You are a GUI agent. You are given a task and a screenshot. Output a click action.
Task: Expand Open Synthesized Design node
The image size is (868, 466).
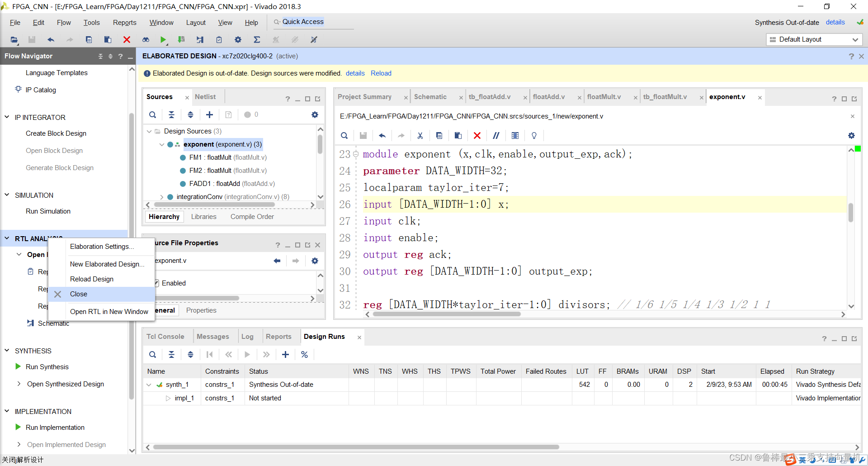[19, 384]
